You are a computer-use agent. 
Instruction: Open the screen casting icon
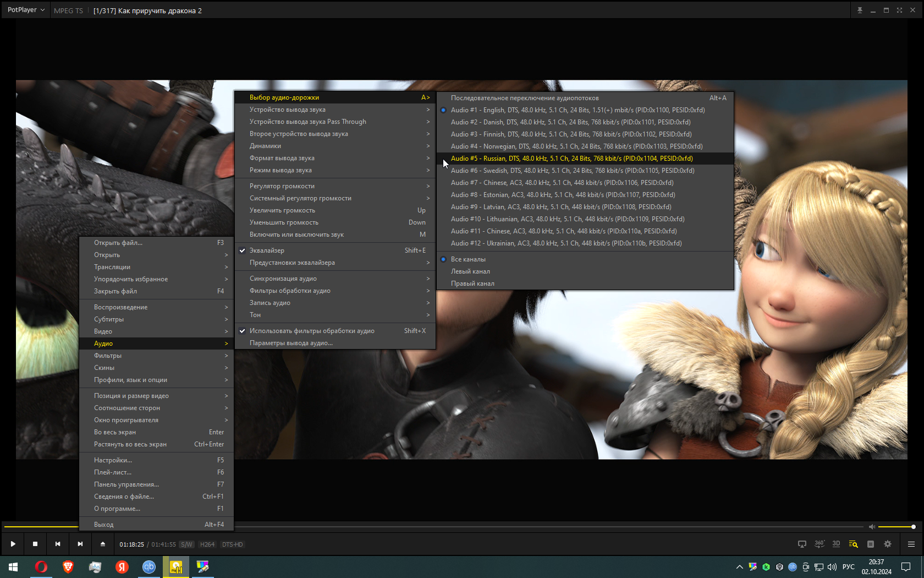802,544
